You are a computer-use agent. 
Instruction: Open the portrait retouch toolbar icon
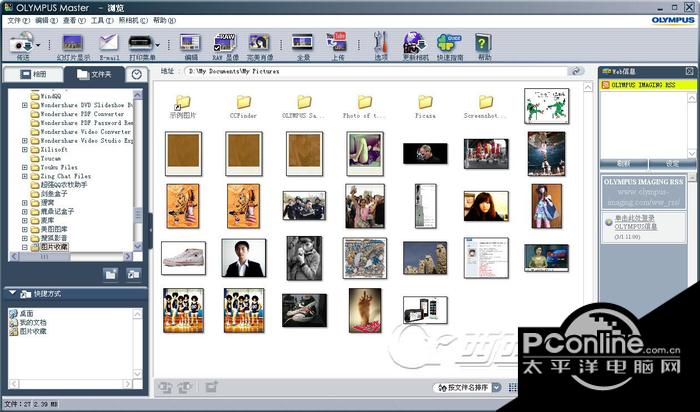pos(259,43)
